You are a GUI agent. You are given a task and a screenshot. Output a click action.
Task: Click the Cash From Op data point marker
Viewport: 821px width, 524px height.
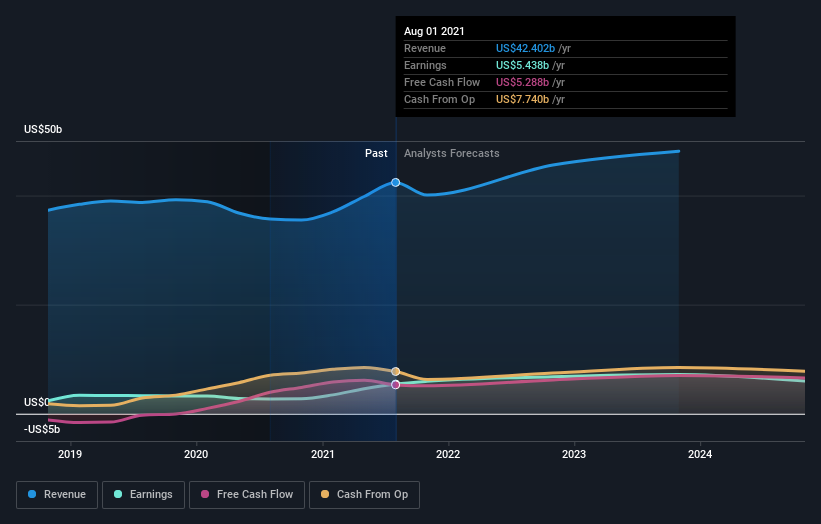(396, 372)
